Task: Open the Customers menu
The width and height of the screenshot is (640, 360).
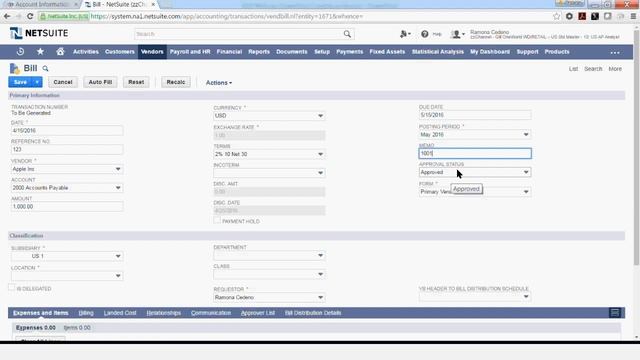Action: coord(120,52)
